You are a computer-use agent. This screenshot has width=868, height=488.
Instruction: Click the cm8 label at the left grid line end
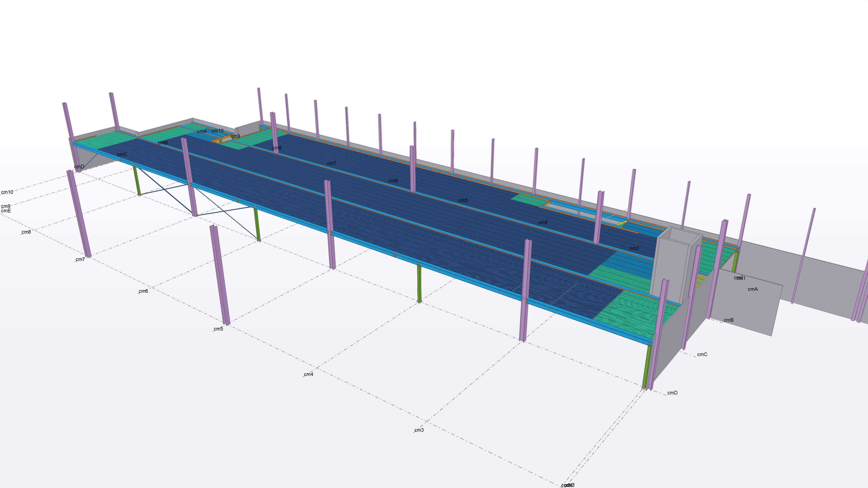(26, 232)
